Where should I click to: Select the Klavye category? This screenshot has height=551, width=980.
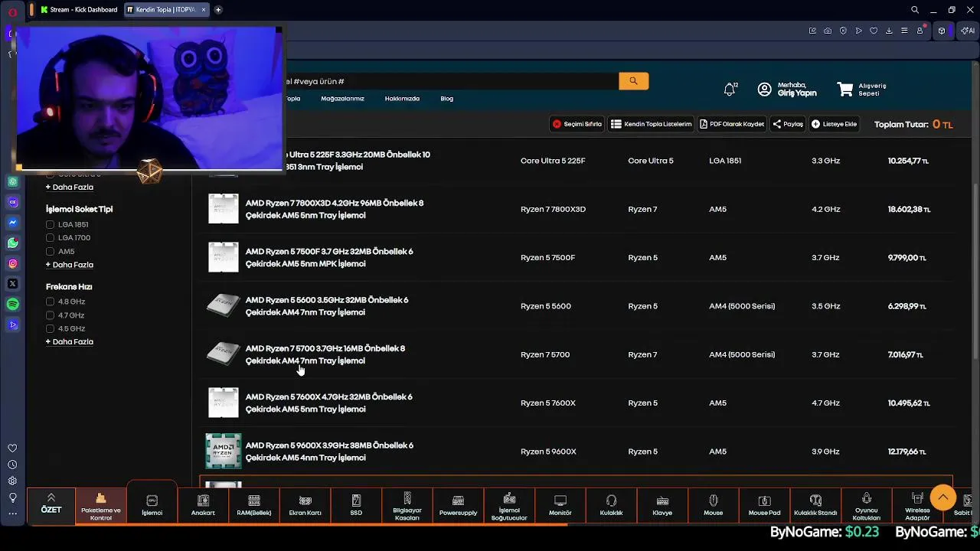(662, 506)
